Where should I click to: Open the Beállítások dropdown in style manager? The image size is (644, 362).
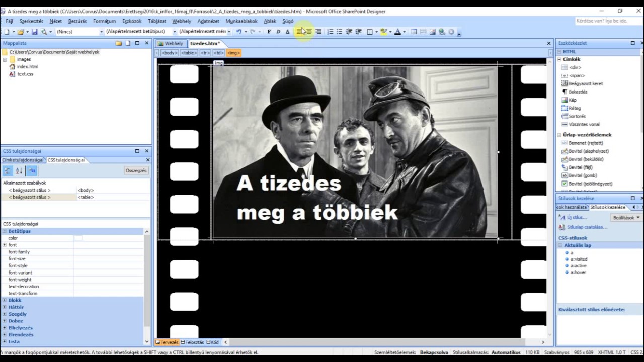tap(626, 218)
